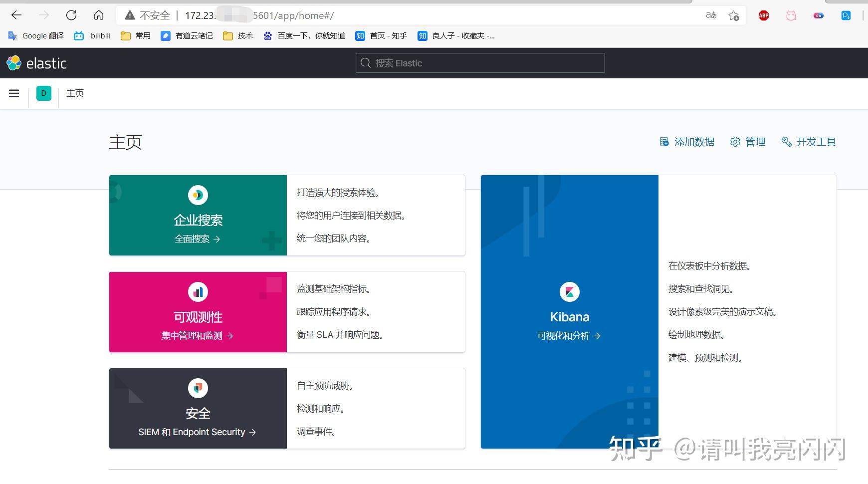Open the navigation hamburger menu
The width and height of the screenshot is (868, 484).
(13, 93)
